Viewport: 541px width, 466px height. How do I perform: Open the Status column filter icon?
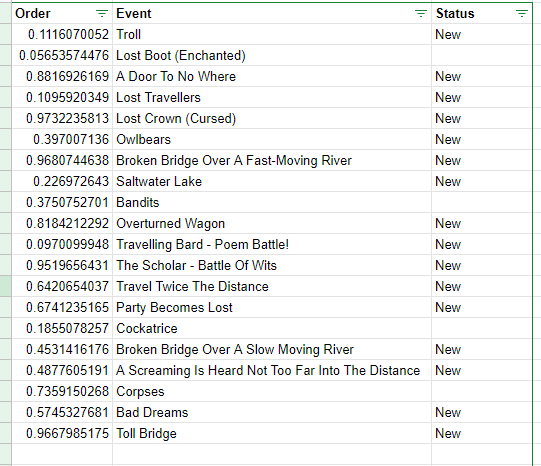pos(522,14)
